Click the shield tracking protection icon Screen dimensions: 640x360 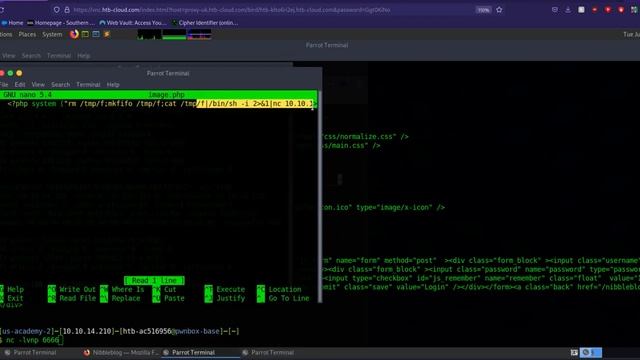(56, 9)
